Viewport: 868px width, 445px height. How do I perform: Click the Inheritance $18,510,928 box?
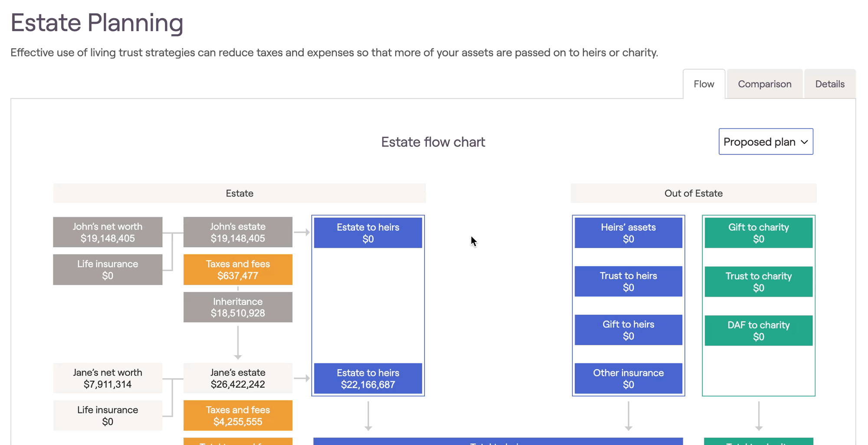coord(238,307)
